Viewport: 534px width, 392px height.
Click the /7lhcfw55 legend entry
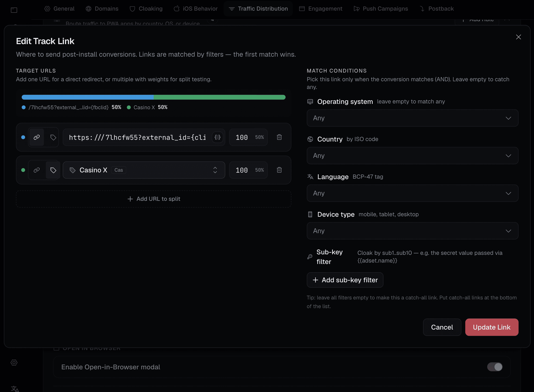tap(71, 107)
